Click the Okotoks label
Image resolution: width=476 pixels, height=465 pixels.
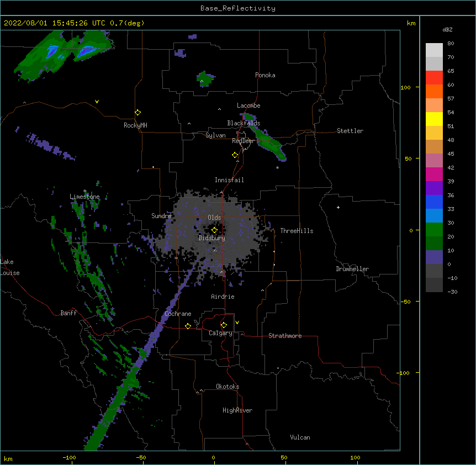(x=228, y=387)
